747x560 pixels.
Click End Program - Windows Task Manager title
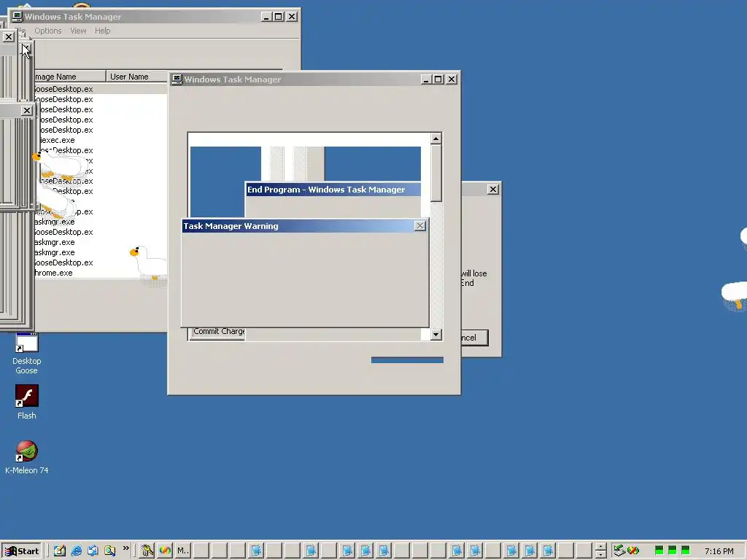326,190
